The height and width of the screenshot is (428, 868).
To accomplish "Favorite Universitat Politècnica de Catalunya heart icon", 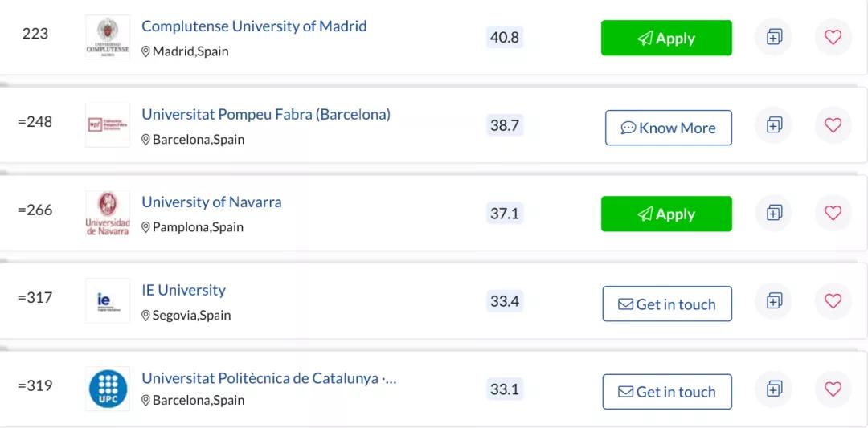I will coord(833,389).
